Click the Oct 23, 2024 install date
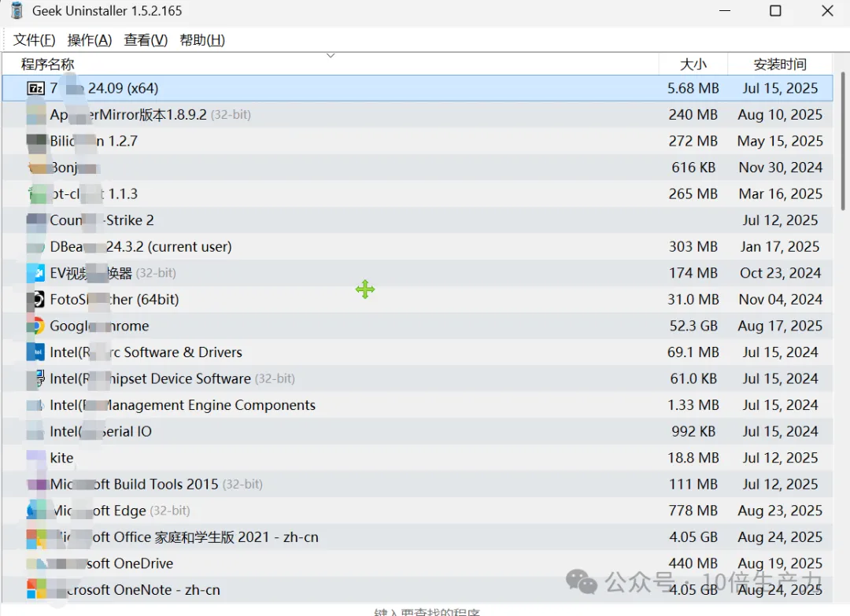 click(x=780, y=273)
